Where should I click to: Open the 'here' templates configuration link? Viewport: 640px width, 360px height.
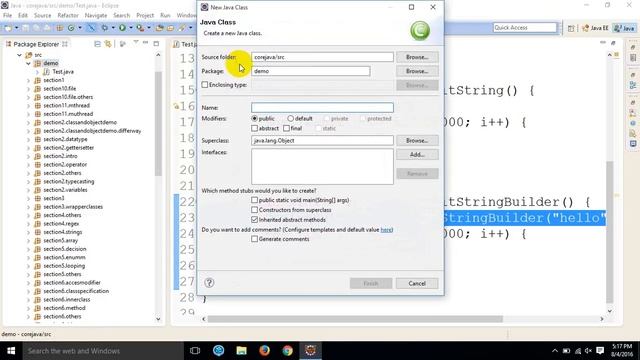coord(386,230)
